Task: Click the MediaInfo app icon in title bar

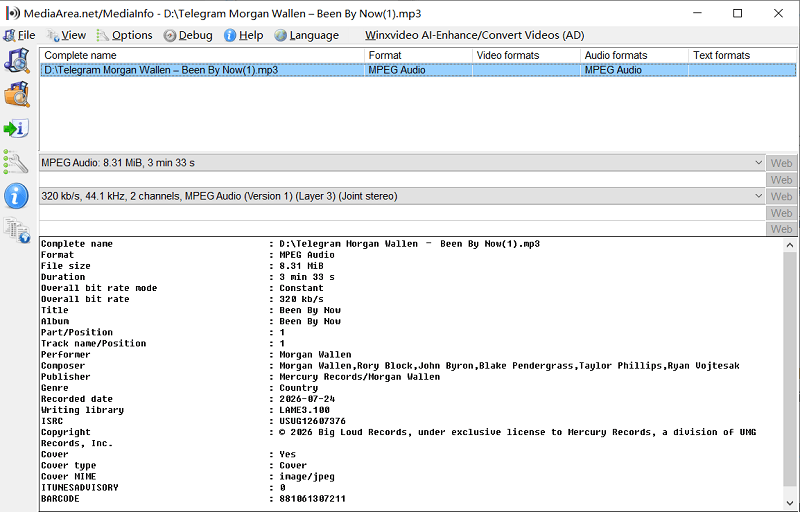Action: point(13,13)
